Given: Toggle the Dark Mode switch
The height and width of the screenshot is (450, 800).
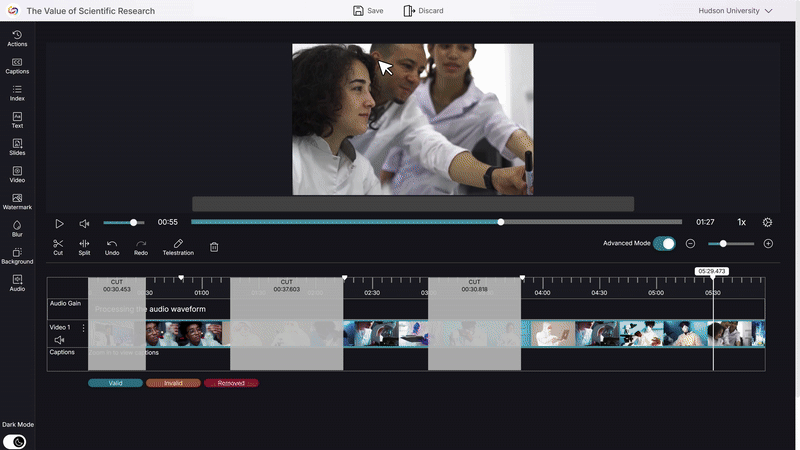Looking at the screenshot, I should point(15,441).
